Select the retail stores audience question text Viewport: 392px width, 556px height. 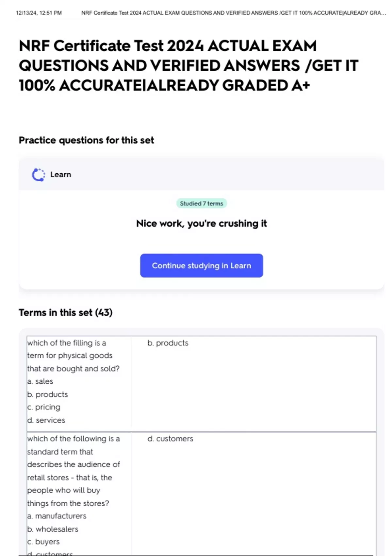click(73, 471)
